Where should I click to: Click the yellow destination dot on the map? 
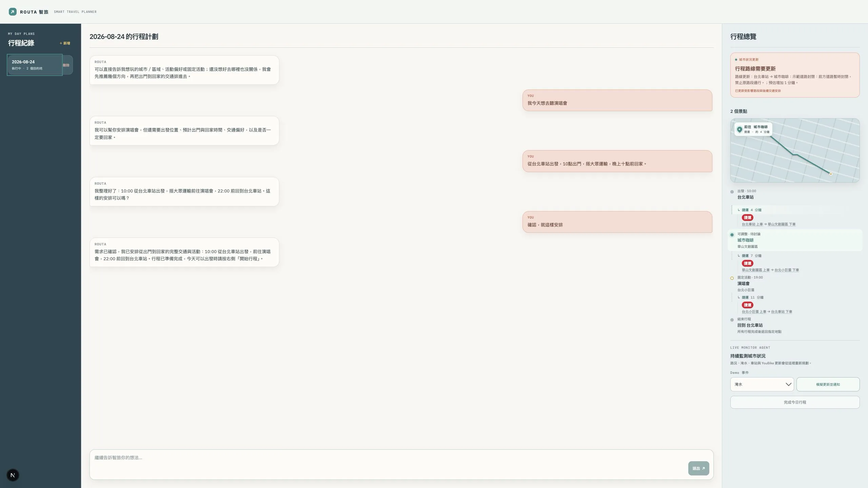tap(831, 174)
